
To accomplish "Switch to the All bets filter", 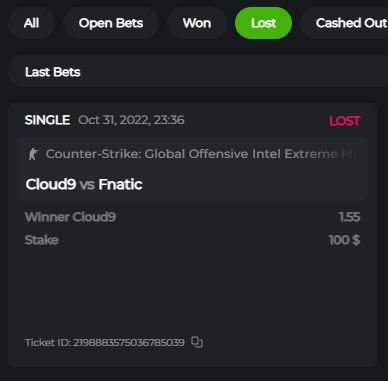I will (x=31, y=23).
